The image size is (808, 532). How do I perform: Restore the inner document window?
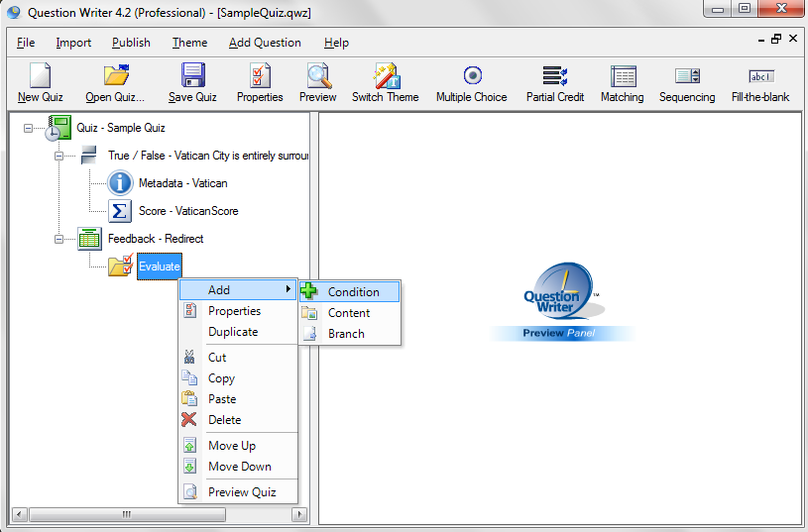(776, 39)
